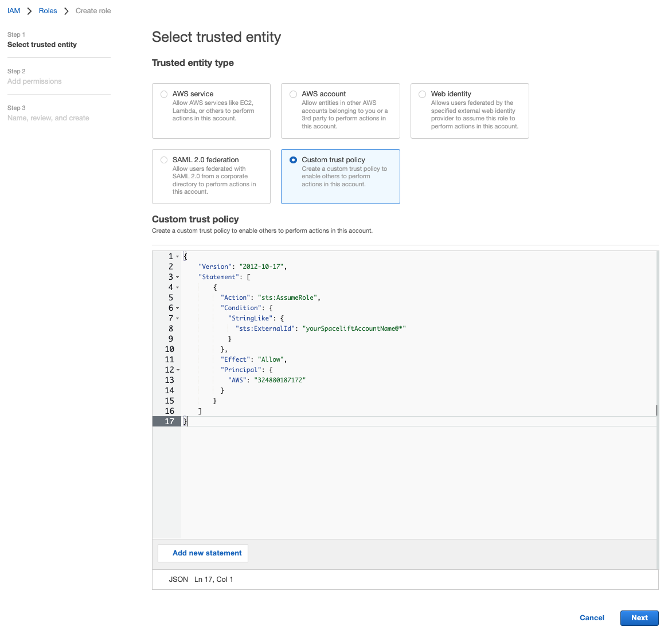Image resolution: width=672 pixels, height=638 pixels.
Task: Collapse the Statement array fold on line 3
Action: click(x=177, y=277)
